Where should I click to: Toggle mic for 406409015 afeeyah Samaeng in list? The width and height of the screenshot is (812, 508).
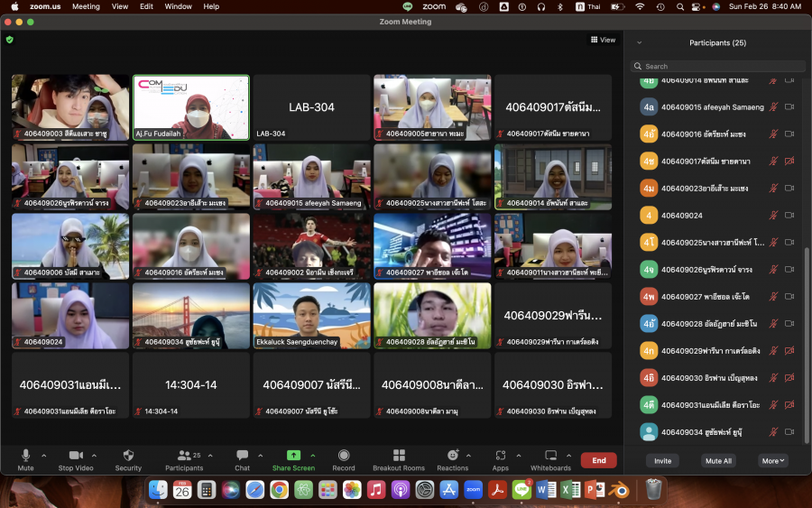tap(773, 106)
